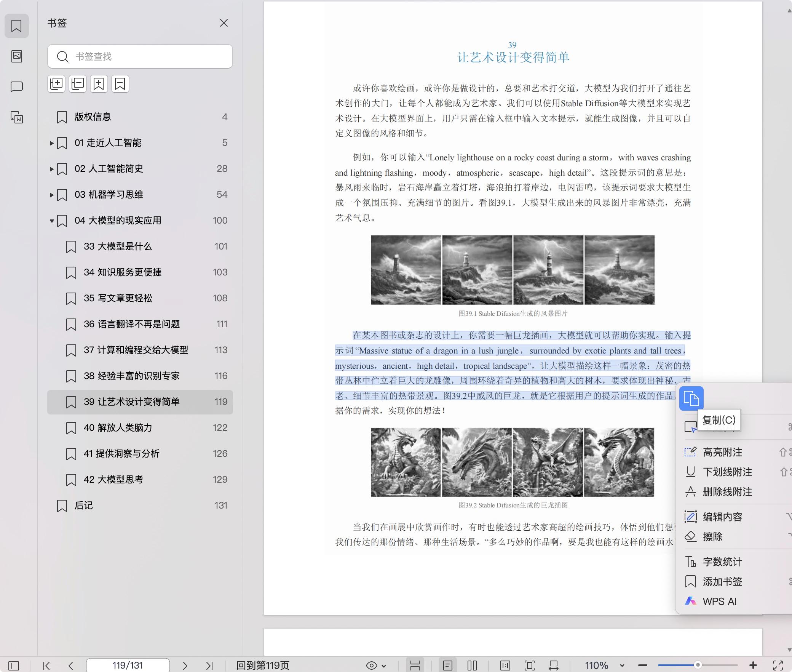Open the thumbnails panel icon in sidebar
The width and height of the screenshot is (792, 672).
tap(16, 56)
